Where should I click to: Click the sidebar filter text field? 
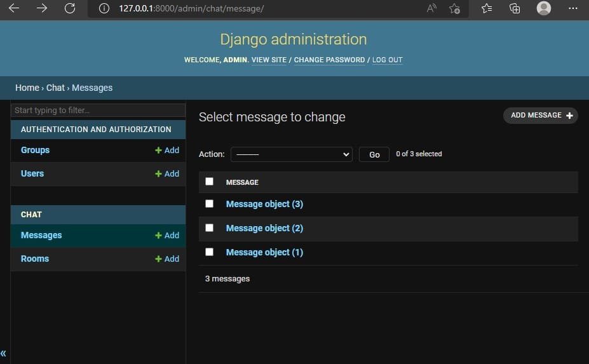(x=98, y=111)
